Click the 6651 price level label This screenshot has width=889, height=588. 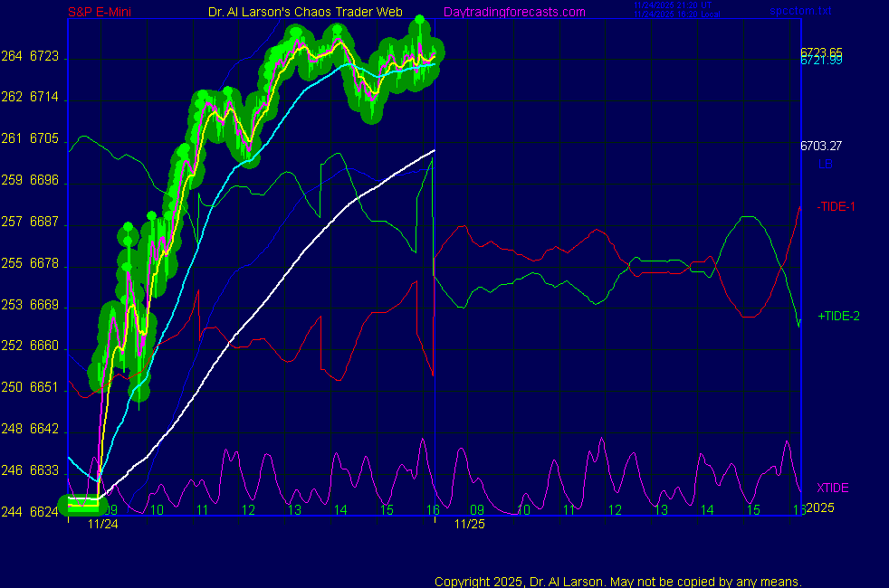point(43,387)
